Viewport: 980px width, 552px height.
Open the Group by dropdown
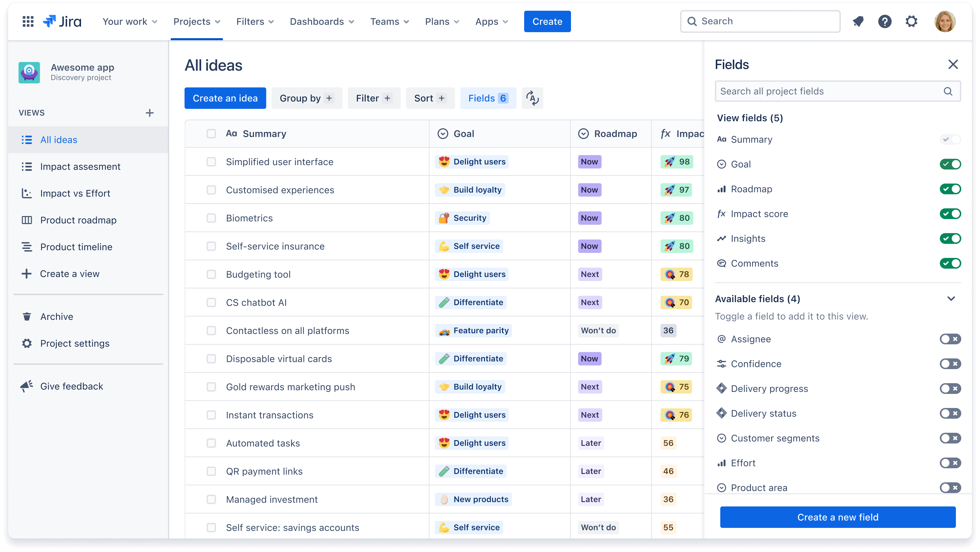pyautogui.click(x=307, y=98)
